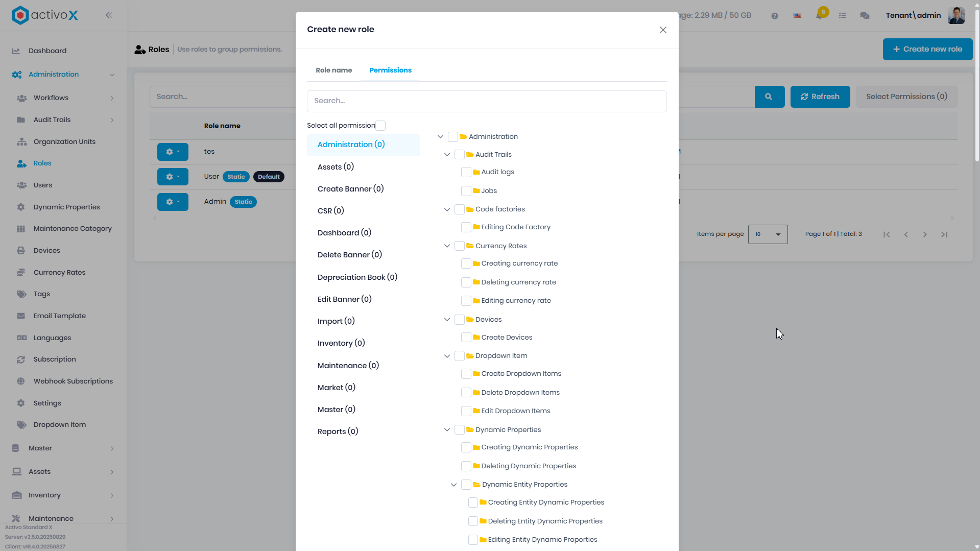Viewport: 980px width, 551px height.
Task: Open notifications bell icon
Action: coord(820,15)
